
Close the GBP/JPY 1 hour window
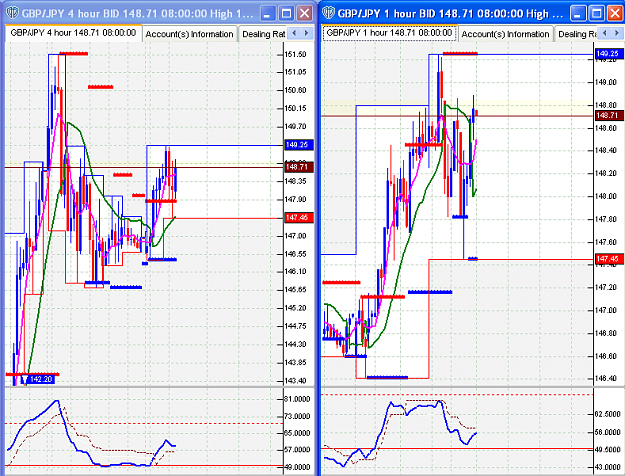click(615, 14)
